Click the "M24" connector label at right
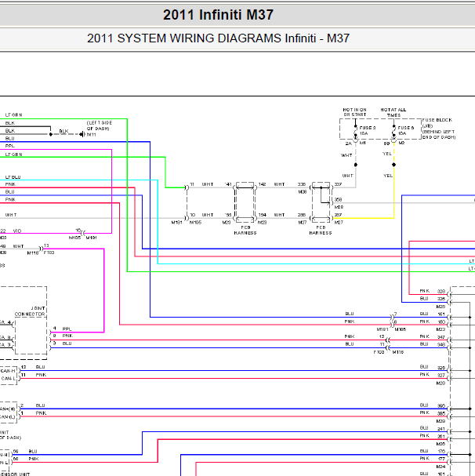Image resolution: width=475 pixels, height=476 pixels. tap(441, 467)
